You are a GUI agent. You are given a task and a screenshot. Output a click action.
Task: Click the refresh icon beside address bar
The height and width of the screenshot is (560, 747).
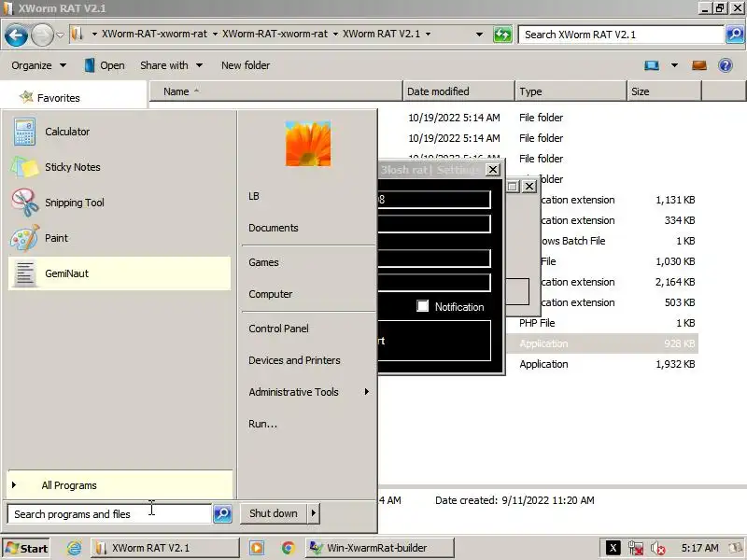tap(502, 35)
